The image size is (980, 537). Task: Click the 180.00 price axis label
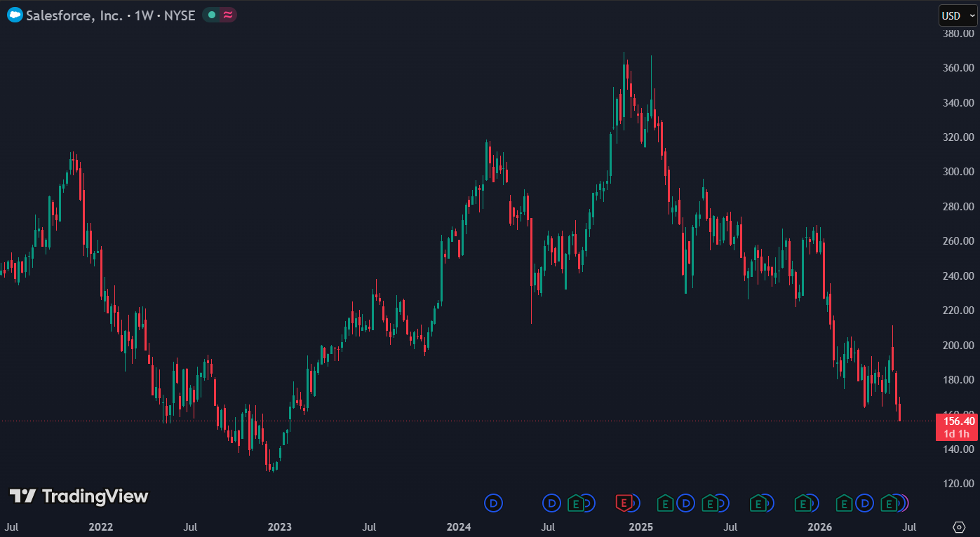coord(959,380)
